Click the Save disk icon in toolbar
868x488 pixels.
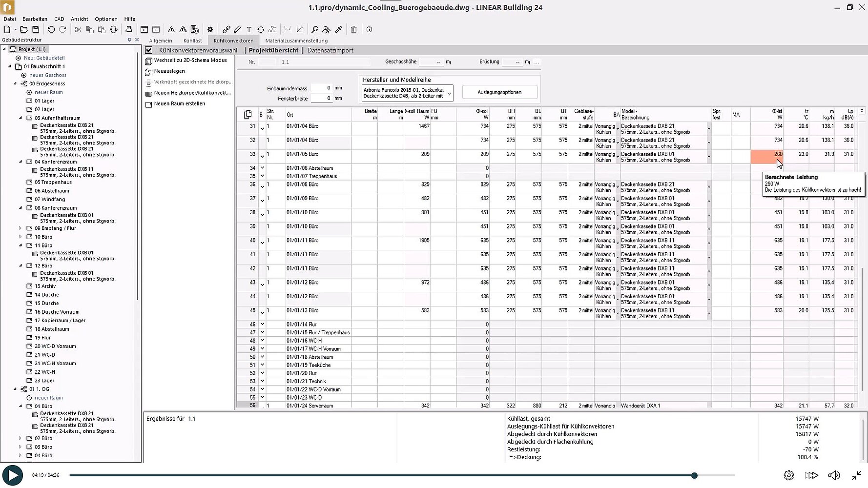[x=36, y=30]
